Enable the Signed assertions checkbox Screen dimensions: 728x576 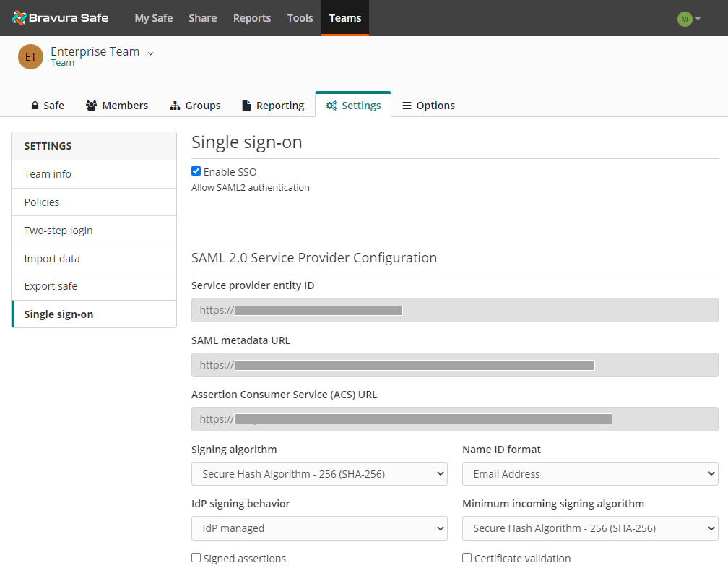(x=196, y=557)
